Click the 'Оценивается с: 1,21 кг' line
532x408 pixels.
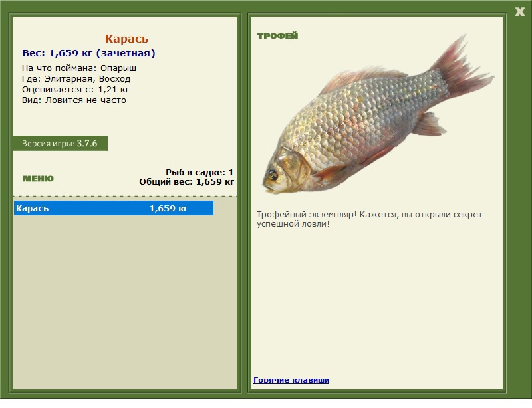[x=75, y=89]
